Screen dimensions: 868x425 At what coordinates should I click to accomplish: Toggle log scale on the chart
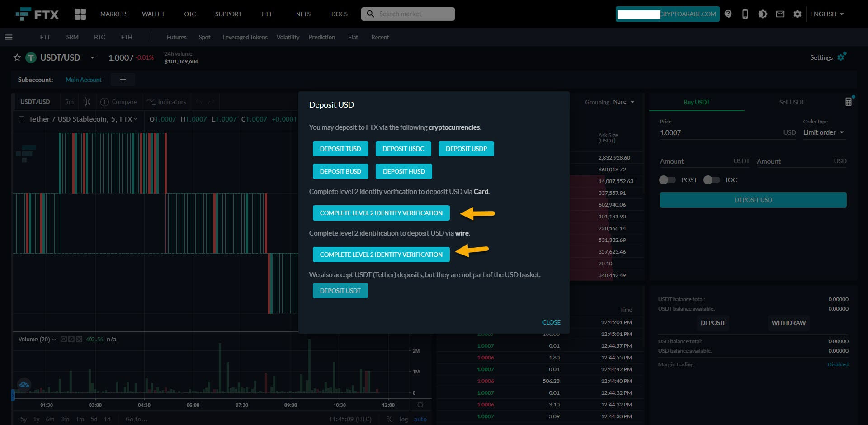pos(403,419)
